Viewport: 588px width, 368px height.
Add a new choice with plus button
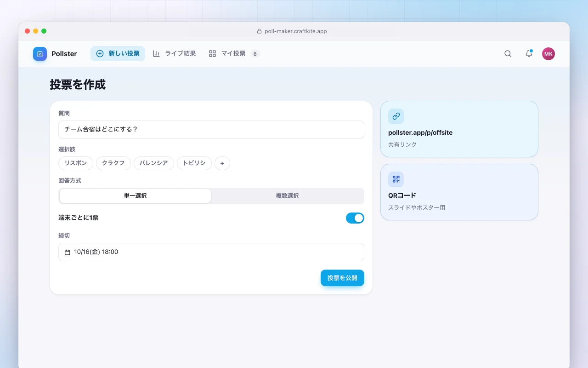click(x=222, y=163)
